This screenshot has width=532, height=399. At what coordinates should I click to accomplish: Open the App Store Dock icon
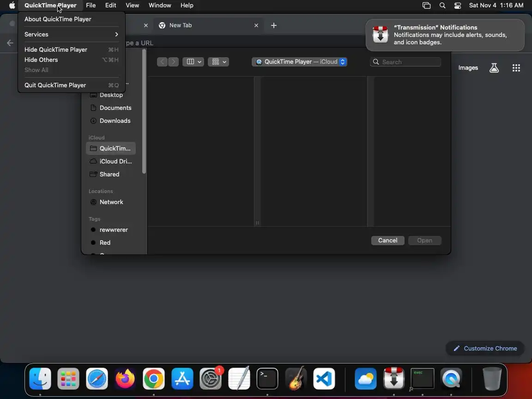point(182,379)
